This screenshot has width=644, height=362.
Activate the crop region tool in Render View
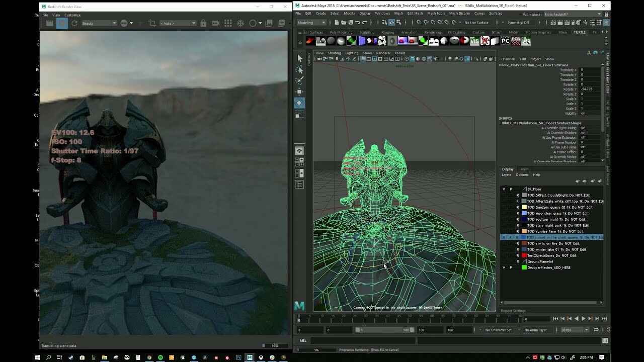click(x=153, y=23)
